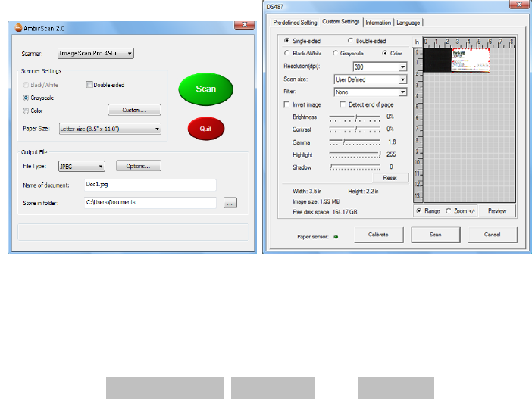Screen dimensions: 532x399
Task: Open the Paper Size dropdown
Action: click(x=110, y=129)
